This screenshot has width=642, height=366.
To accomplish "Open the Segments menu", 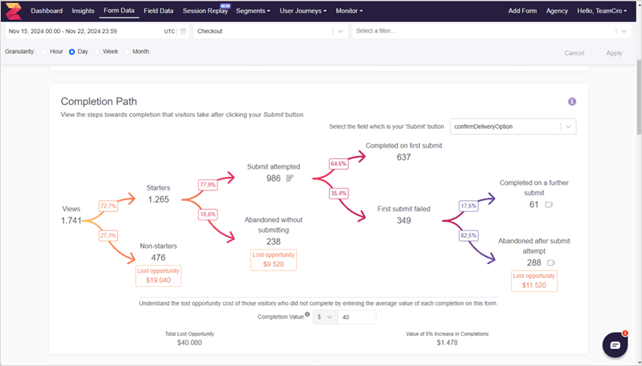I will tap(253, 11).
